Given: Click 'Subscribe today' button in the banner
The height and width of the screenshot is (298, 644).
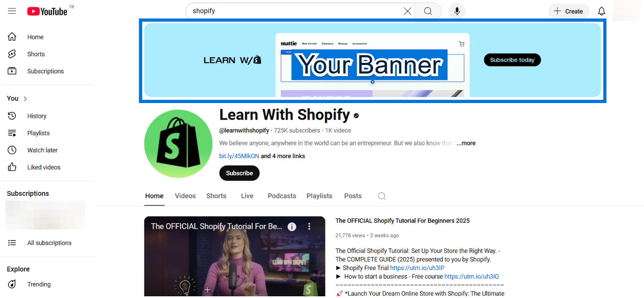Looking at the screenshot, I should (x=512, y=60).
